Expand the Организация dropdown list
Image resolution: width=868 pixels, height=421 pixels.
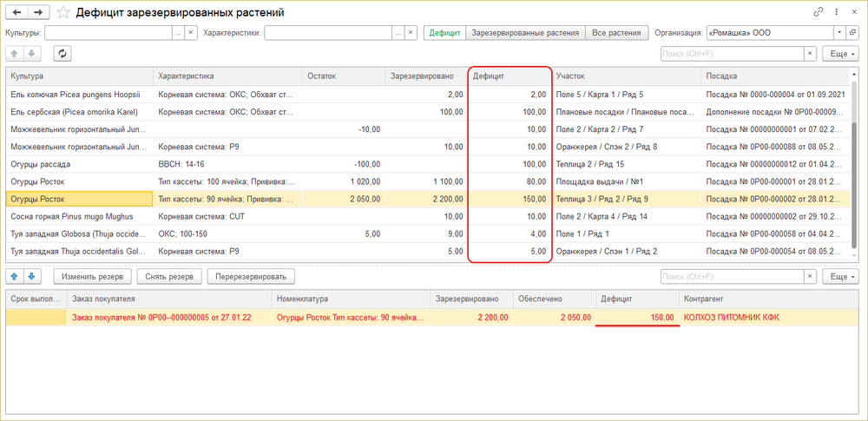coord(839,33)
